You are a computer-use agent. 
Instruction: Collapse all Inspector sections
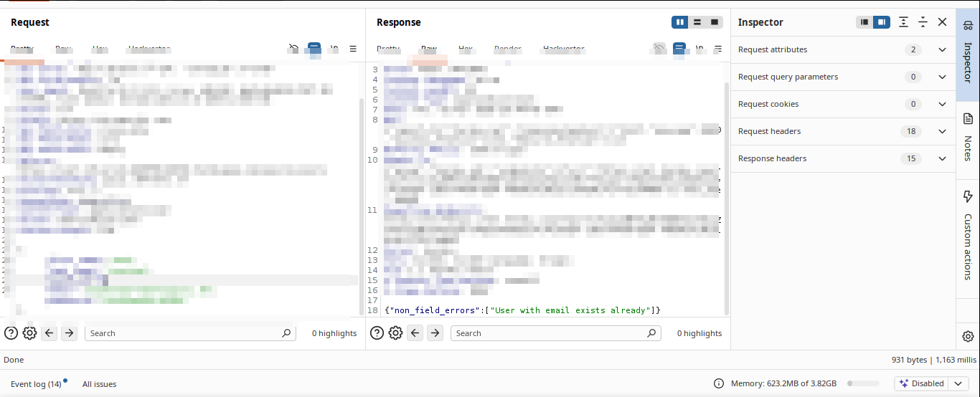[x=923, y=22]
